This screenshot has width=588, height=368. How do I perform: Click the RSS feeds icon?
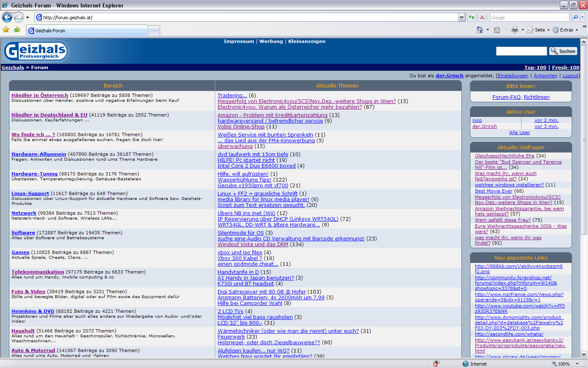pyautogui.click(x=497, y=30)
